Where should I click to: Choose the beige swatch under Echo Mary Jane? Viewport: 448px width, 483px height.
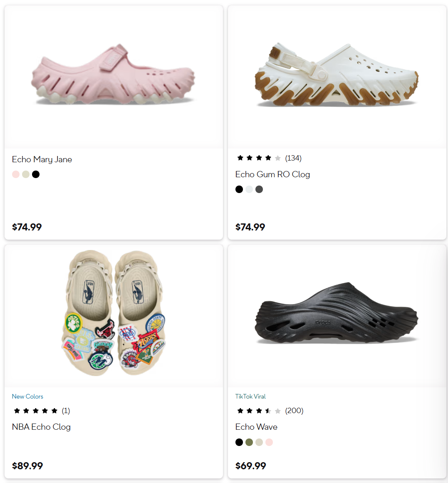(x=26, y=174)
